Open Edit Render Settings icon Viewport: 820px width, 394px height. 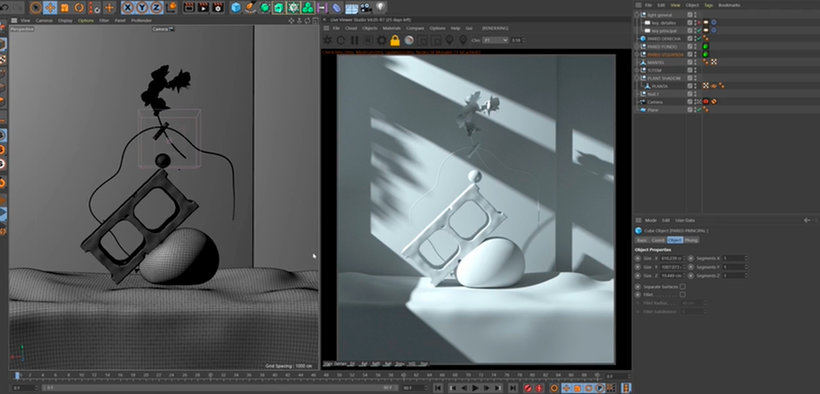[218, 8]
